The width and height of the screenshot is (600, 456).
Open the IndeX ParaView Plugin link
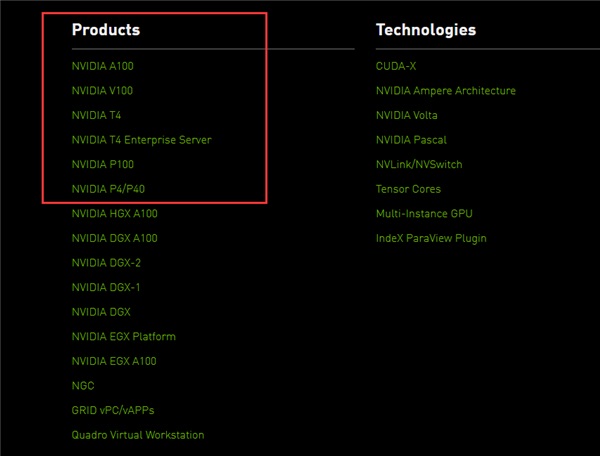pos(431,238)
